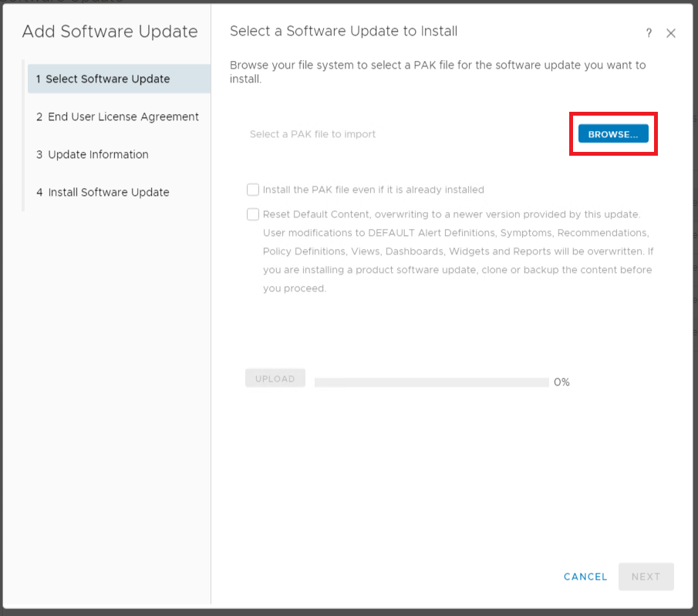Click the 'Select a Software Update to Install' heading

pos(343,31)
